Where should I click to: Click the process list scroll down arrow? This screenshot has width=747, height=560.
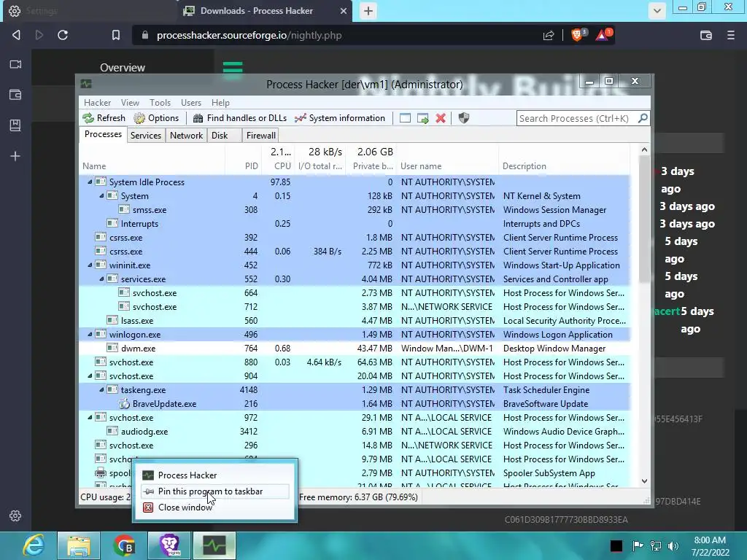(x=644, y=481)
